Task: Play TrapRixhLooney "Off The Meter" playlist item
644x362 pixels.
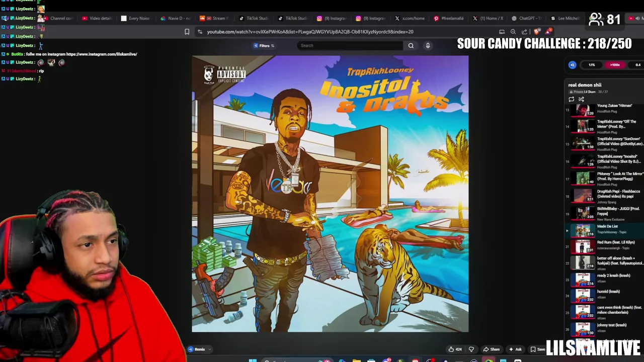Action: coord(605,126)
